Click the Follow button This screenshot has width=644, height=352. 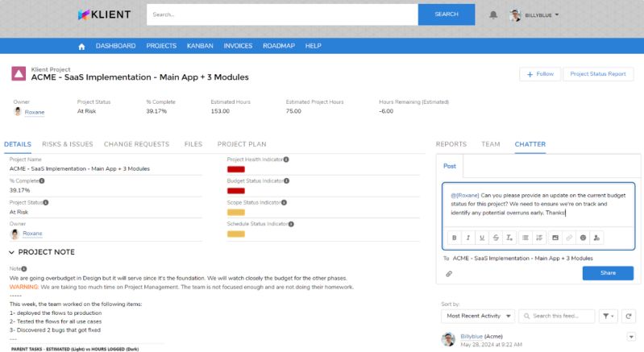[x=540, y=74]
